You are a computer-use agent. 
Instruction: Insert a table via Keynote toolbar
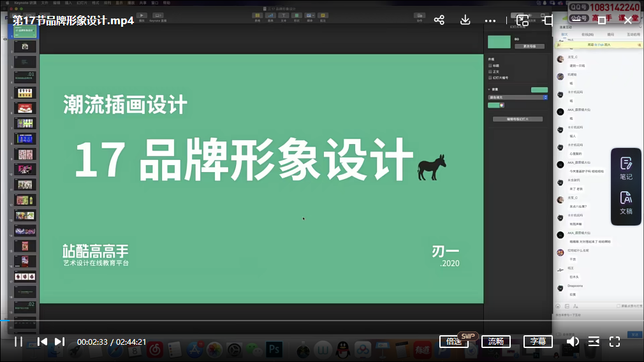tap(258, 17)
